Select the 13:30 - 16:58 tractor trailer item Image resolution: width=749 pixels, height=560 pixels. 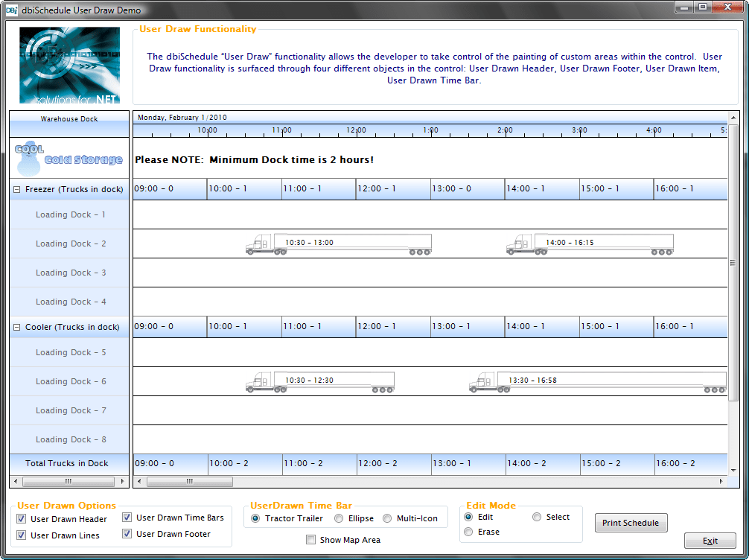[x=598, y=382]
